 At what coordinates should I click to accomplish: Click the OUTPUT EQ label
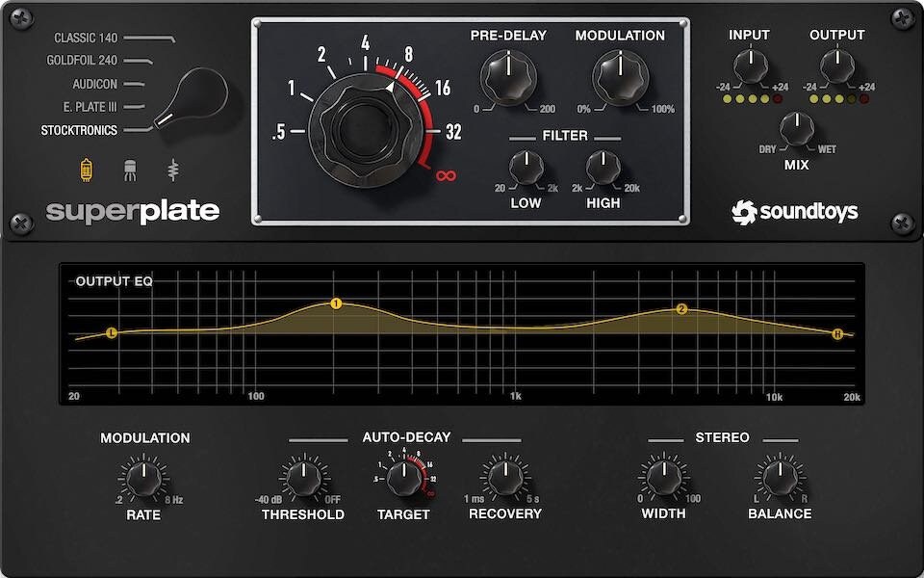114,281
